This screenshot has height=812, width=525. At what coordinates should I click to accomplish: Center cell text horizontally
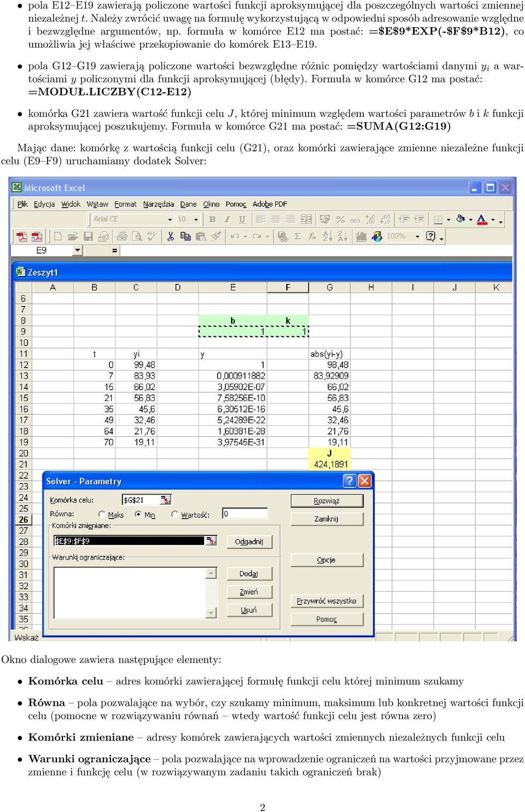click(x=276, y=219)
